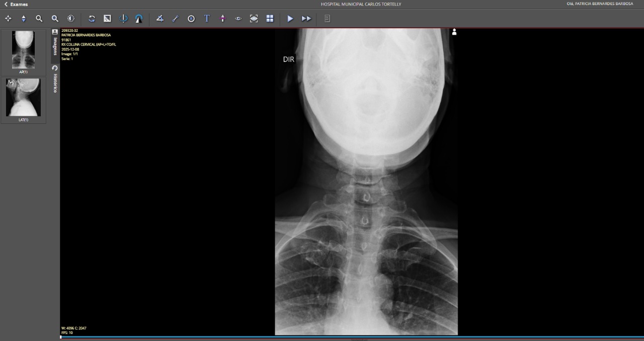This screenshot has height=341, width=644.
Task: Select the magnifier zoom tool
Action: (39, 19)
